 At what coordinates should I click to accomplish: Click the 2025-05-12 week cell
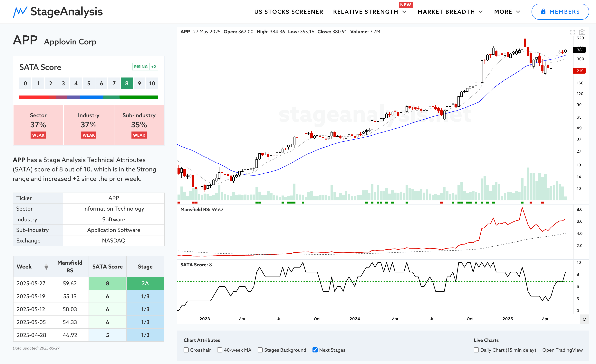[32, 309]
